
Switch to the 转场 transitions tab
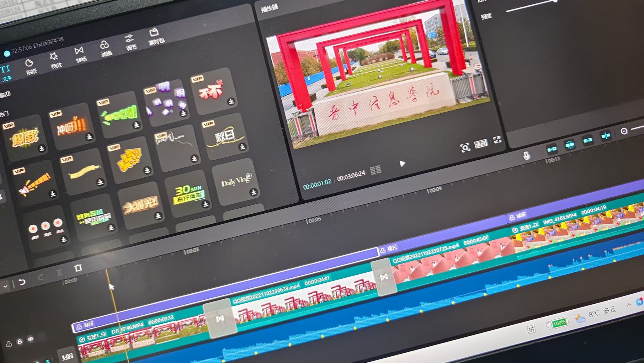click(80, 54)
